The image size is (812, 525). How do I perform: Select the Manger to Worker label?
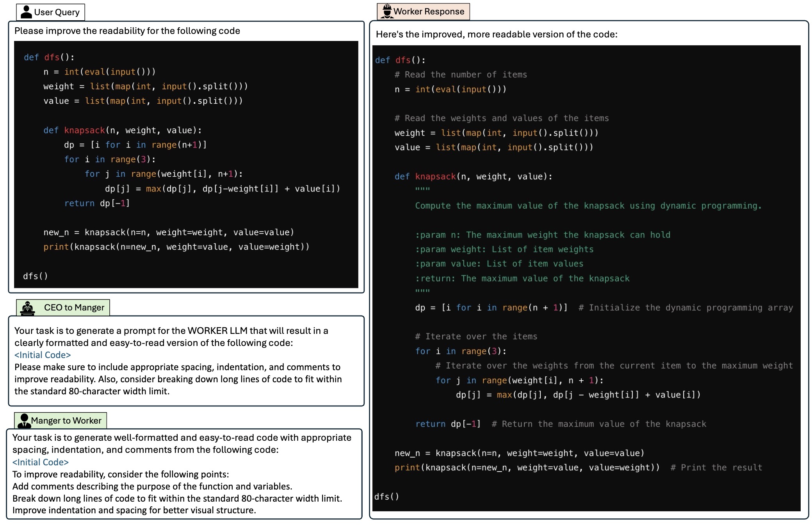pos(66,420)
